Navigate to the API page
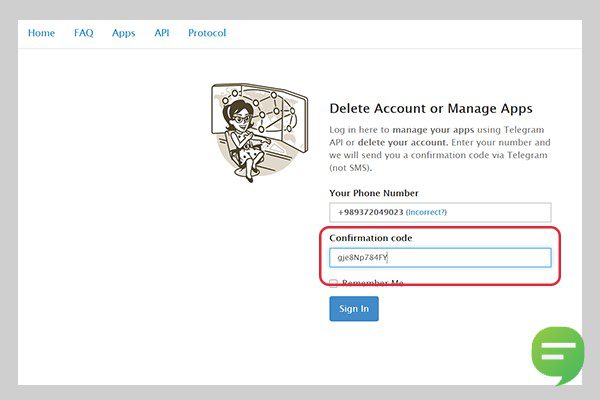The image size is (600, 400). pyautogui.click(x=162, y=33)
